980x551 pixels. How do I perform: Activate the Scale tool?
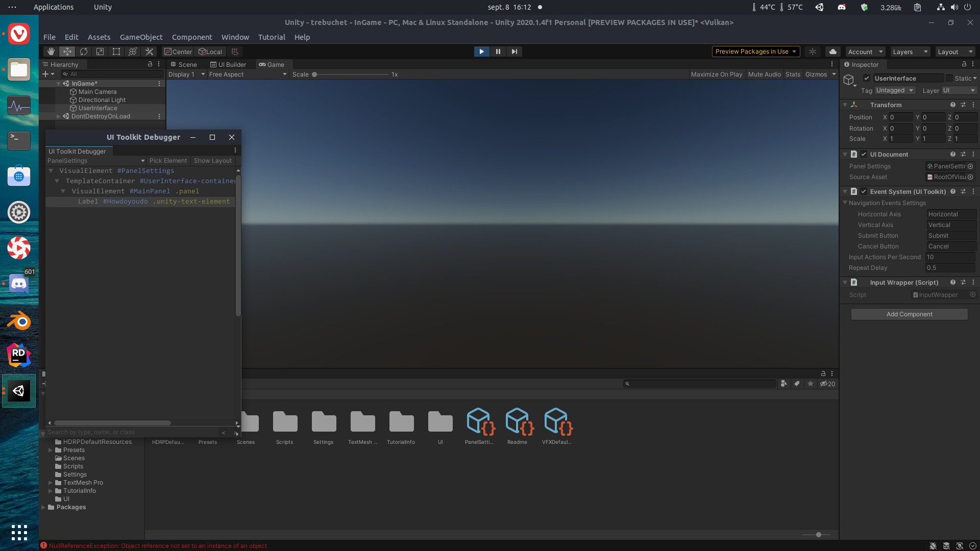click(x=100, y=52)
